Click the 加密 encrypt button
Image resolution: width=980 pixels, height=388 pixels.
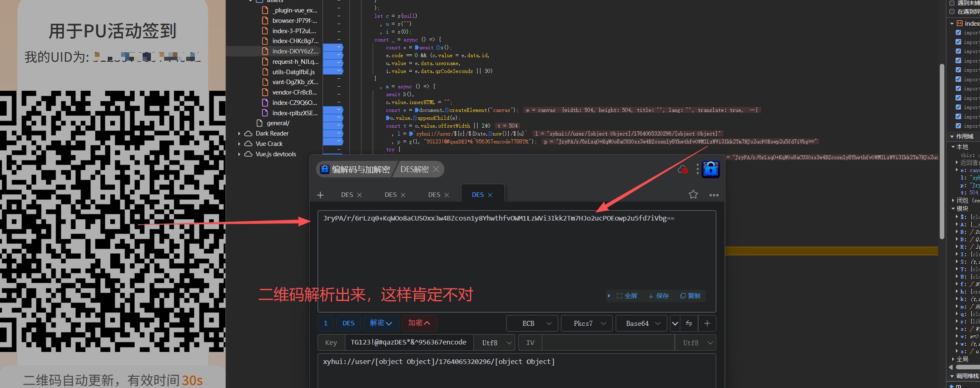point(419,323)
